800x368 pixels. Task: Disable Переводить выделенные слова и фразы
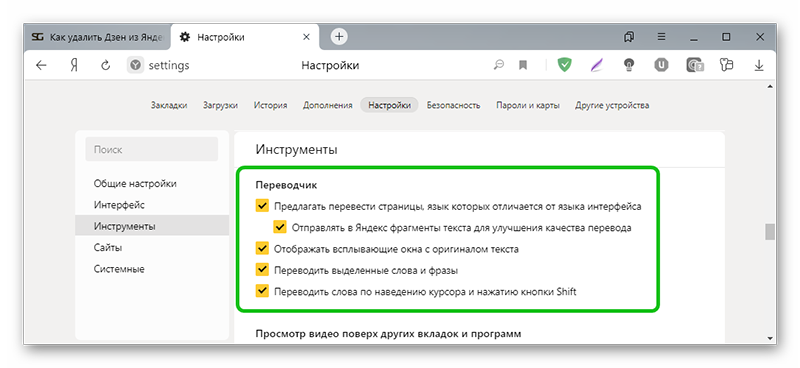(x=262, y=270)
